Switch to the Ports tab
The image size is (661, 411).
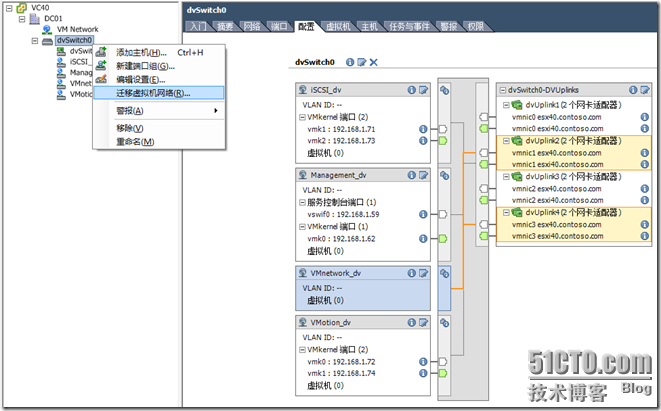279,27
